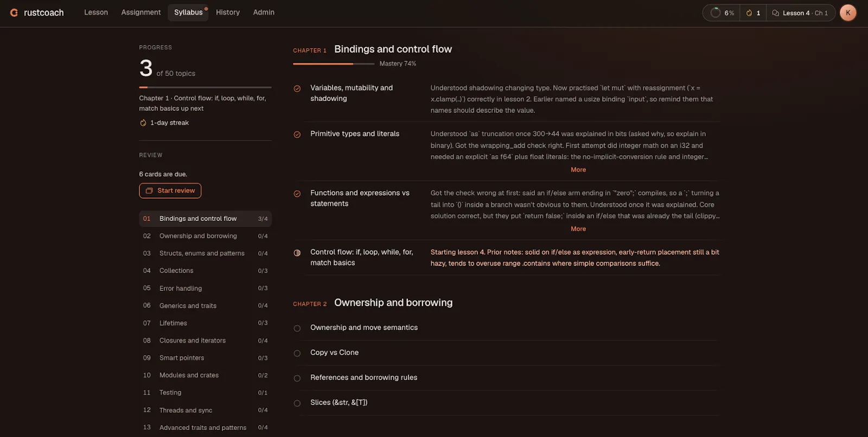Click completed check icon for Functions and expressions
The image size is (868, 437).
(297, 194)
